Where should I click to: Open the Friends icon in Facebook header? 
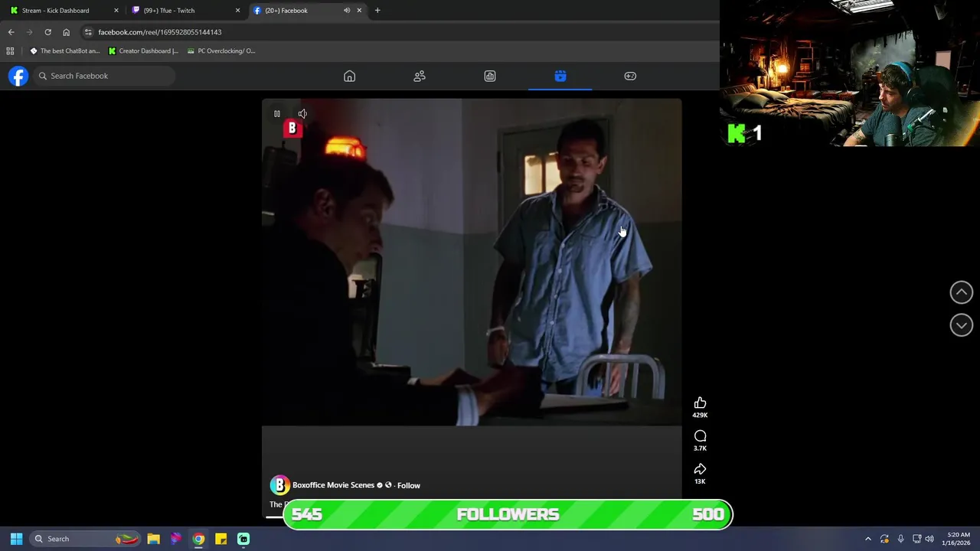click(x=420, y=76)
